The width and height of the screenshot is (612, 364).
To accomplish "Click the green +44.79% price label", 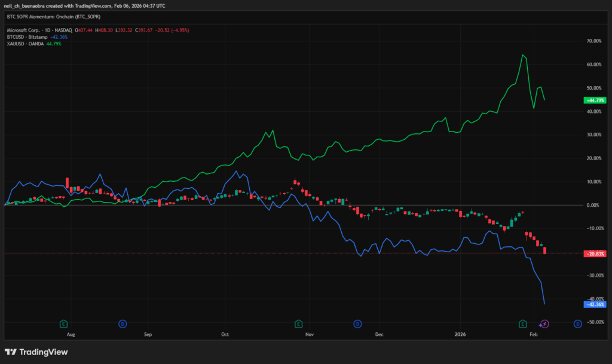I will (595, 100).
